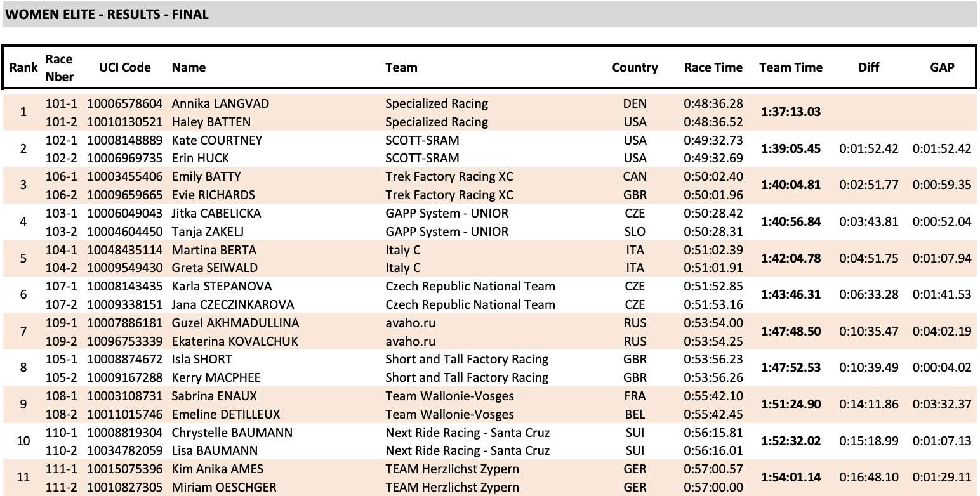This screenshot has height=496, width=980.
Task: Click team time 1:40:56.84
Action: (x=791, y=222)
